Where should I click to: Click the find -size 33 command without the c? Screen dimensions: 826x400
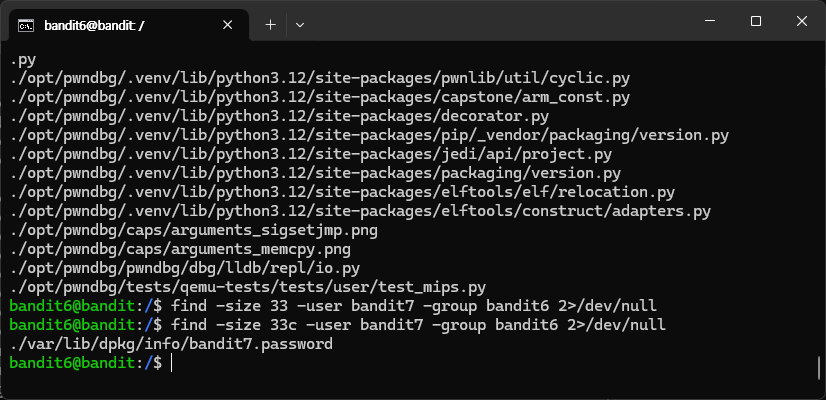[x=414, y=306]
